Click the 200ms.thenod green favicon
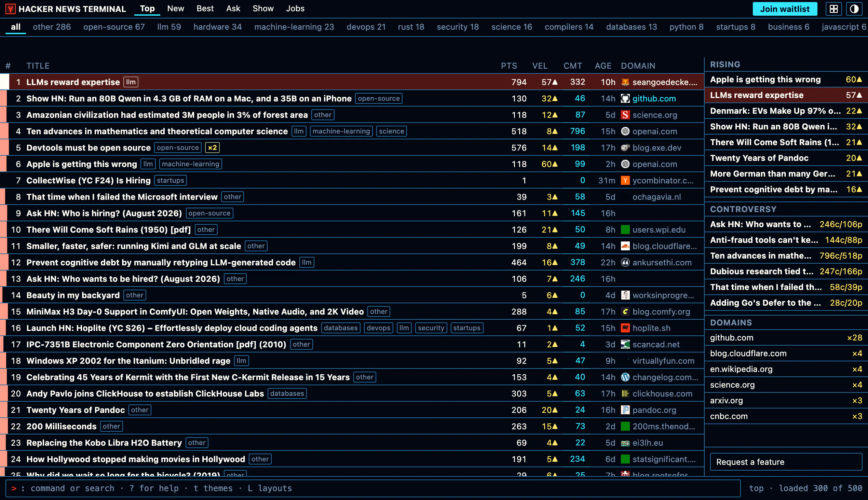868x500 pixels. [625, 427]
